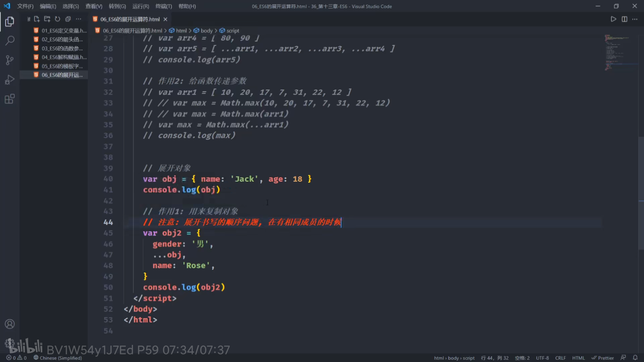644x362 pixels.
Task: Open the Search view icon
Action: (x=10, y=41)
